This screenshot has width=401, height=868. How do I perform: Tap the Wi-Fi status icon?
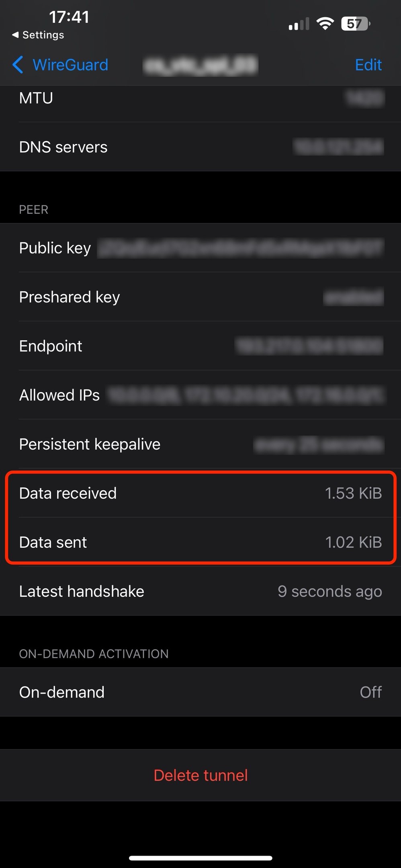click(325, 24)
